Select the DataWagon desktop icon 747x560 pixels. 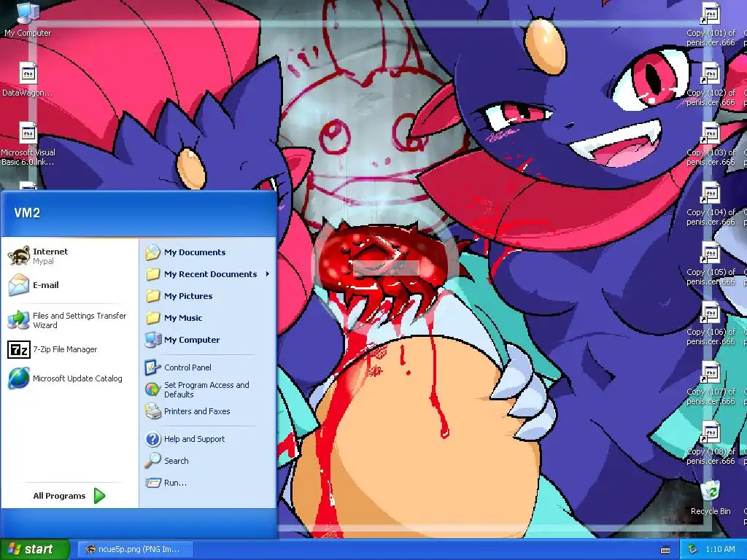pos(28,79)
